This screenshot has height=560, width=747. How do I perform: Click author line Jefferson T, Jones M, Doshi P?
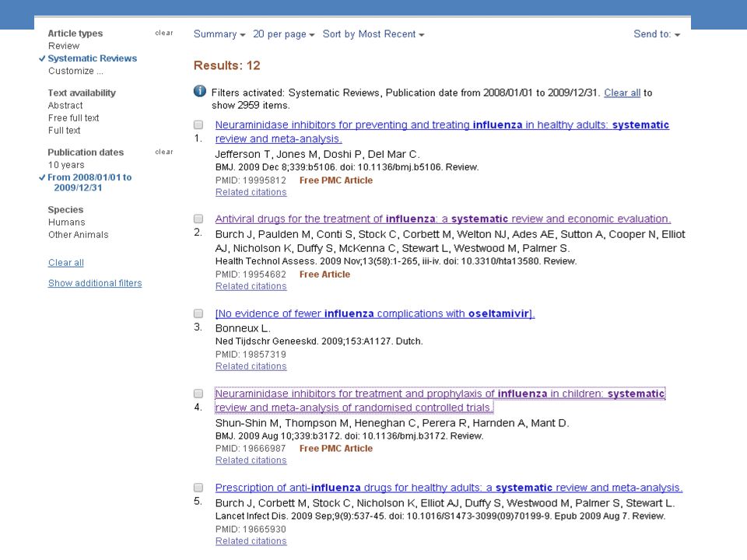(317, 154)
